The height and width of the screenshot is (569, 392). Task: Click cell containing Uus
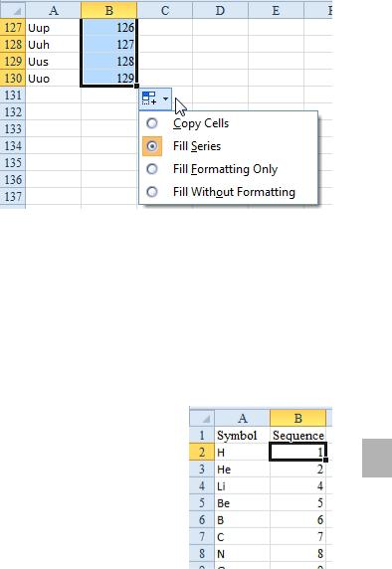[x=54, y=62]
